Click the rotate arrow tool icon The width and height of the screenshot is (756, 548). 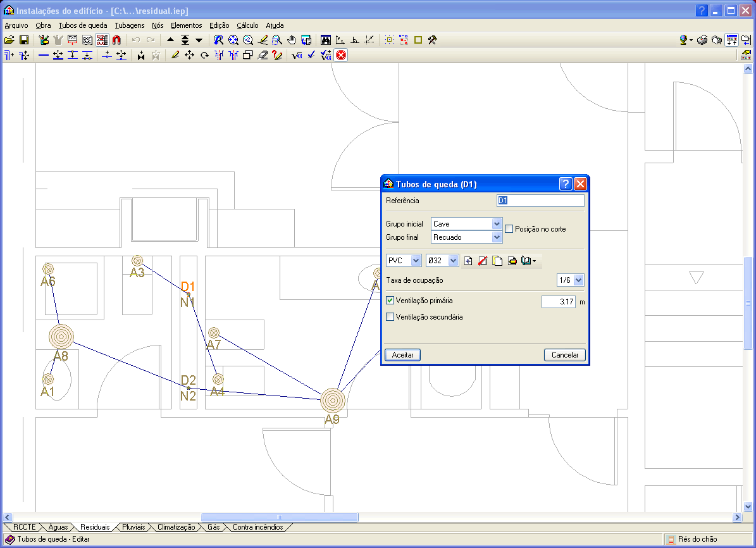tap(204, 56)
